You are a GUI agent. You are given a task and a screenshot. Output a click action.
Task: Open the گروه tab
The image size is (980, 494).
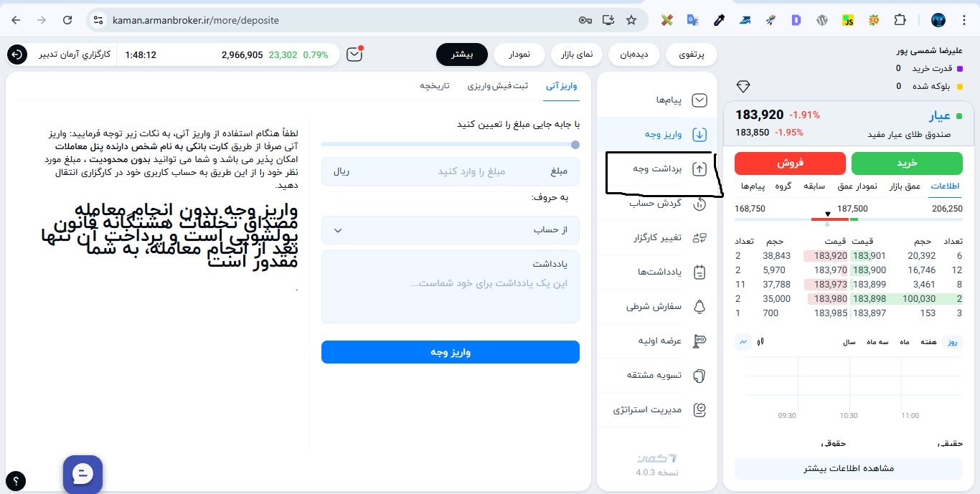783,186
